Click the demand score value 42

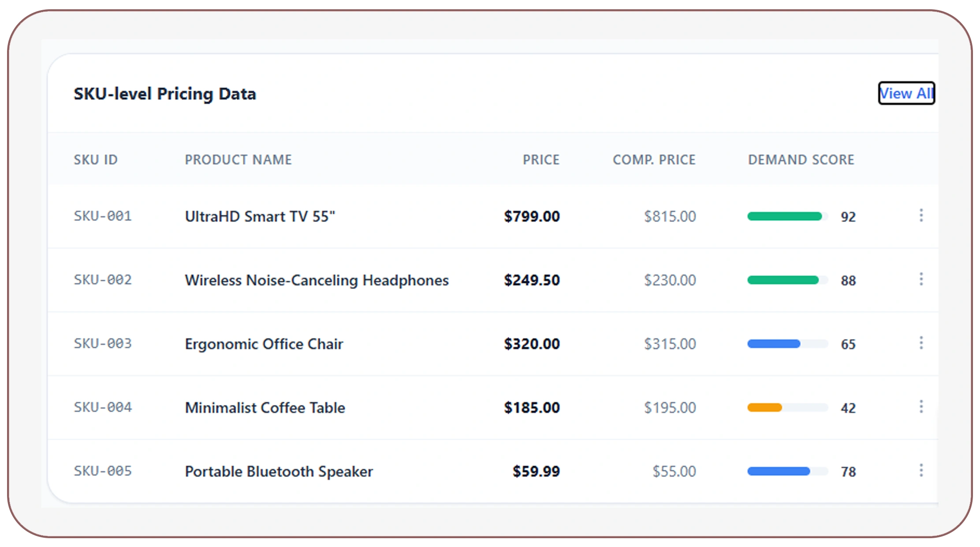(x=848, y=408)
